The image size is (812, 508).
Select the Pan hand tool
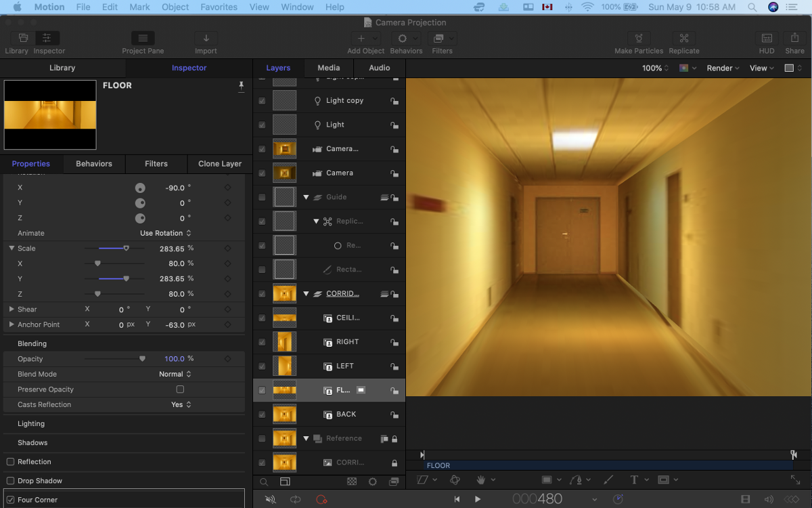[x=481, y=480]
